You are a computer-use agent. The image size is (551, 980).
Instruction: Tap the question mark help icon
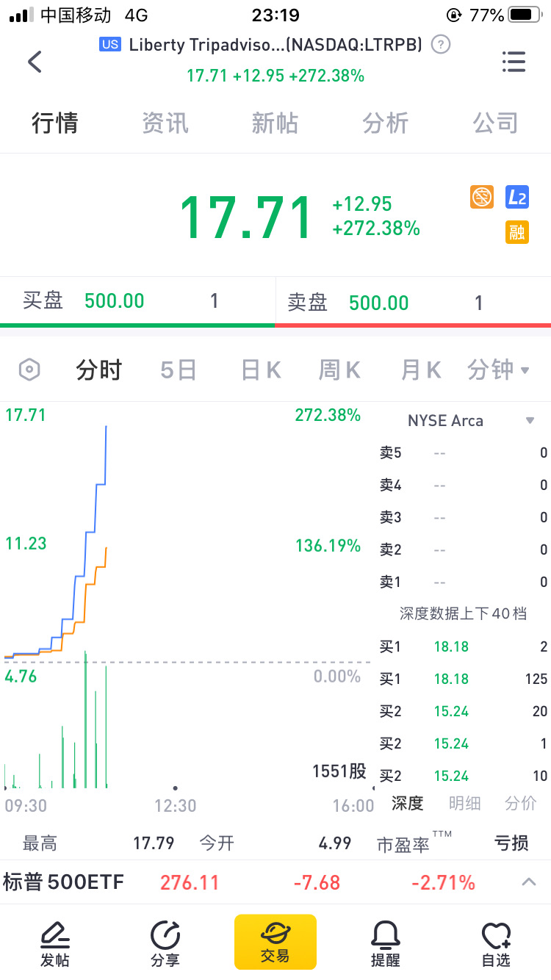[x=440, y=44]
